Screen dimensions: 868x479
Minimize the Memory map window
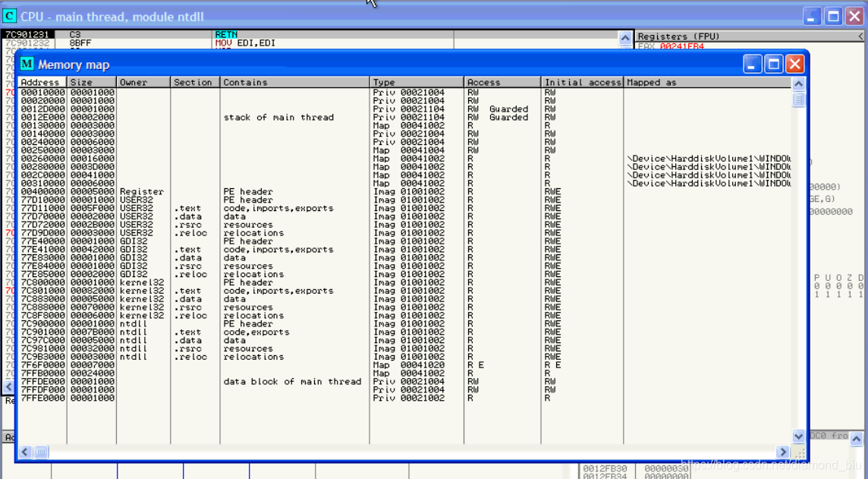pyautogui.click(x=752, y=65)
